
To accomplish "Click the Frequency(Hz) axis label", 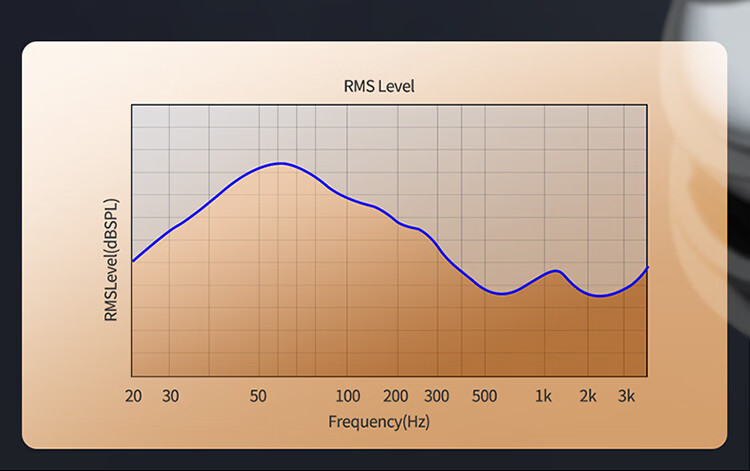I will [x=379, y=422].
